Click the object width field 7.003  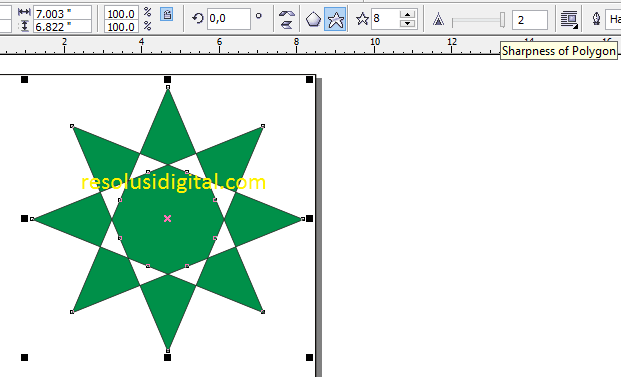tap(62, 13)
